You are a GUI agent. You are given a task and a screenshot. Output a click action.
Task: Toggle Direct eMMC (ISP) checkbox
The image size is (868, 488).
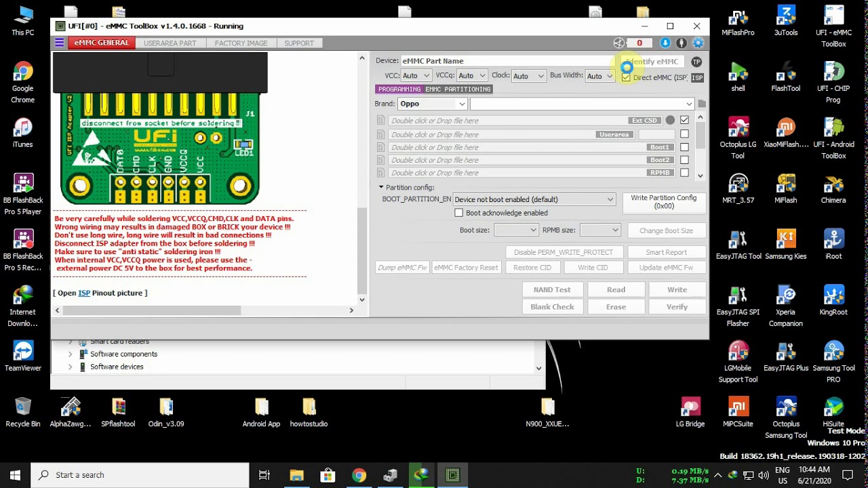(x=626, y=77)
